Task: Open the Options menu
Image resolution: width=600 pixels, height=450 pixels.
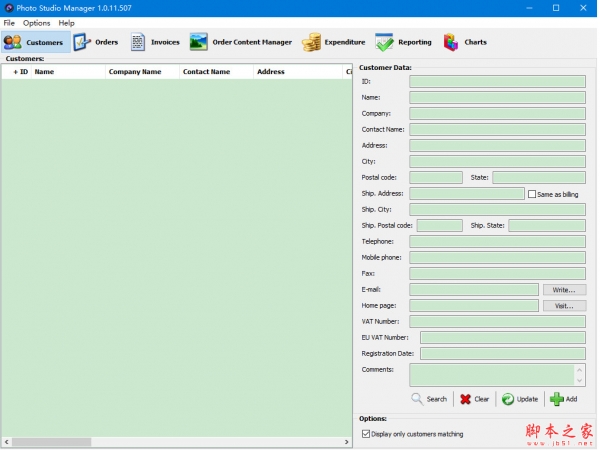Action: tap(36, 23)
